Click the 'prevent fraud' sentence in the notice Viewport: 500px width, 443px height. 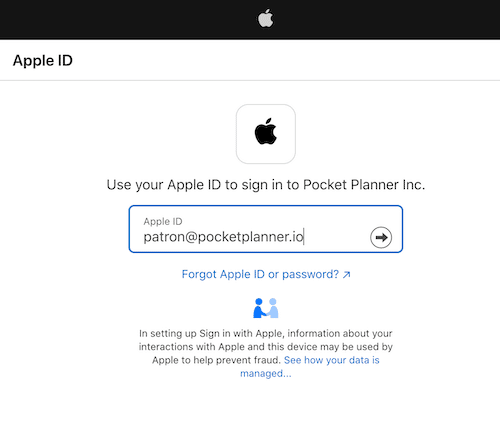click(217, 360)
